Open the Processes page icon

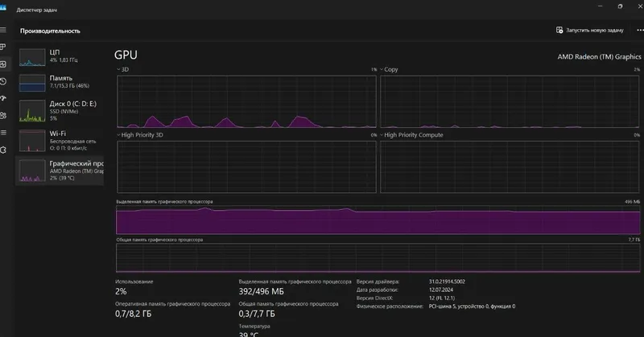pyautogui.click(x=3, y=47)
